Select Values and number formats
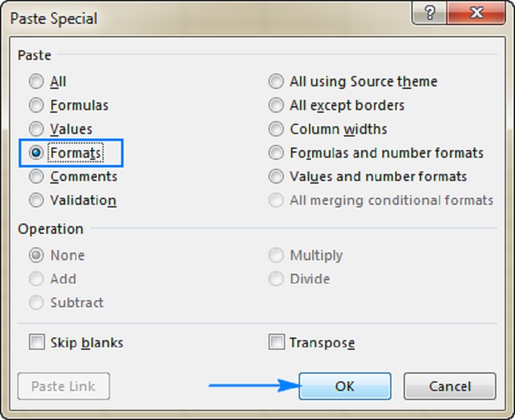 [x=276, y=177]
